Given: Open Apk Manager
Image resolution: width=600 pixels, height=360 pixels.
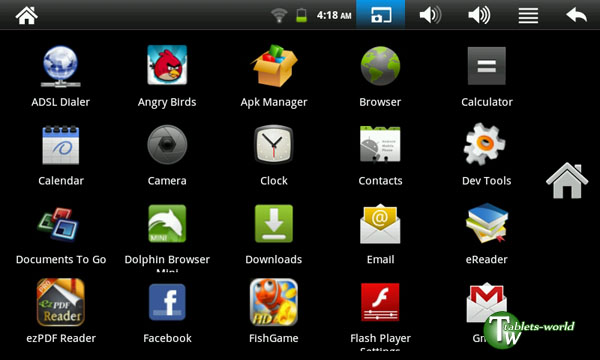Looking at the screenshot, I should point(274,65).
